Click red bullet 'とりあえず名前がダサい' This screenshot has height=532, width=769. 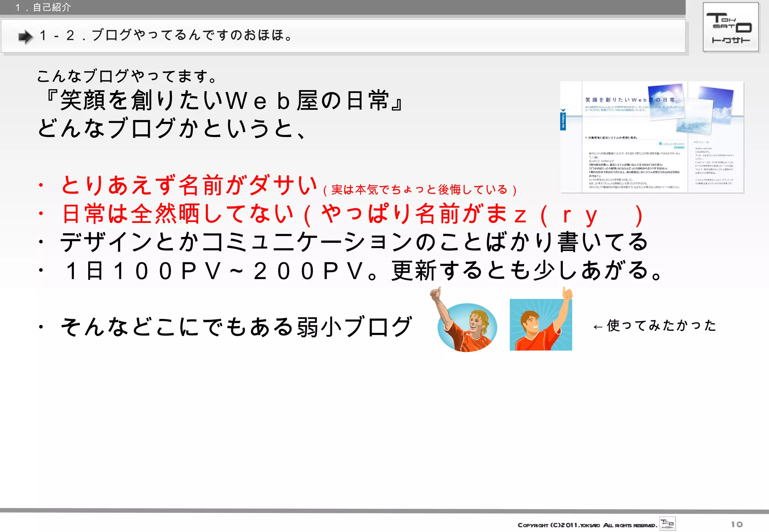click(x=190, y=185)
